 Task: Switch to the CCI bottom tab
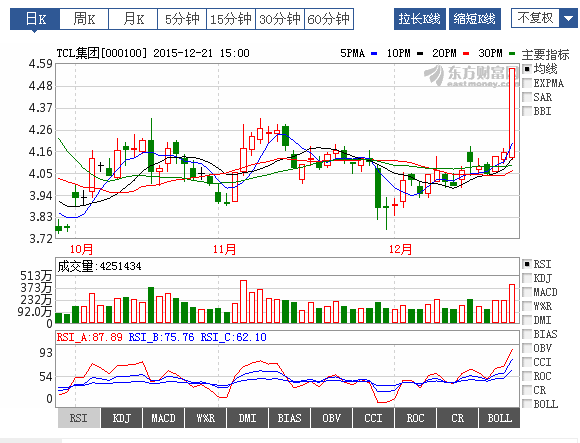(373, 418)
